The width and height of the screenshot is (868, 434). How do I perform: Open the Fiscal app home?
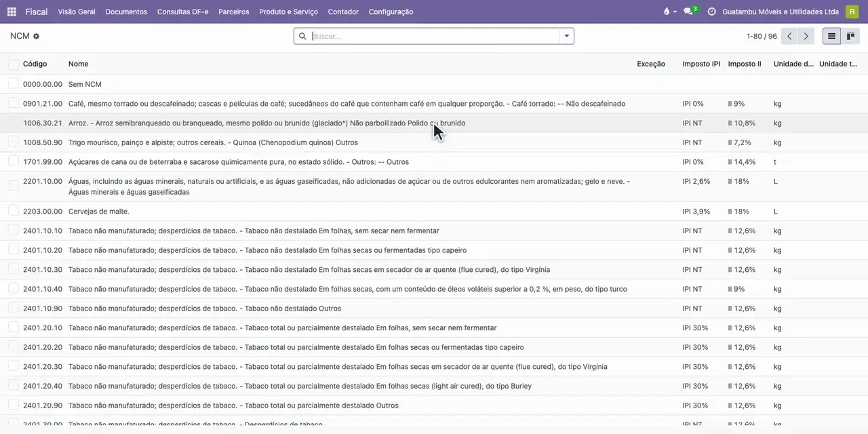click(x=37, y=12)
